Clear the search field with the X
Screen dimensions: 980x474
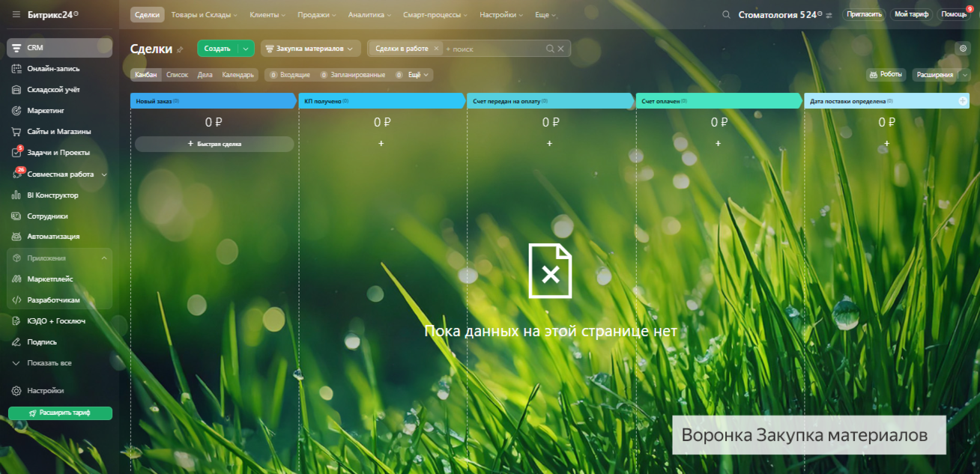point(561,49)
